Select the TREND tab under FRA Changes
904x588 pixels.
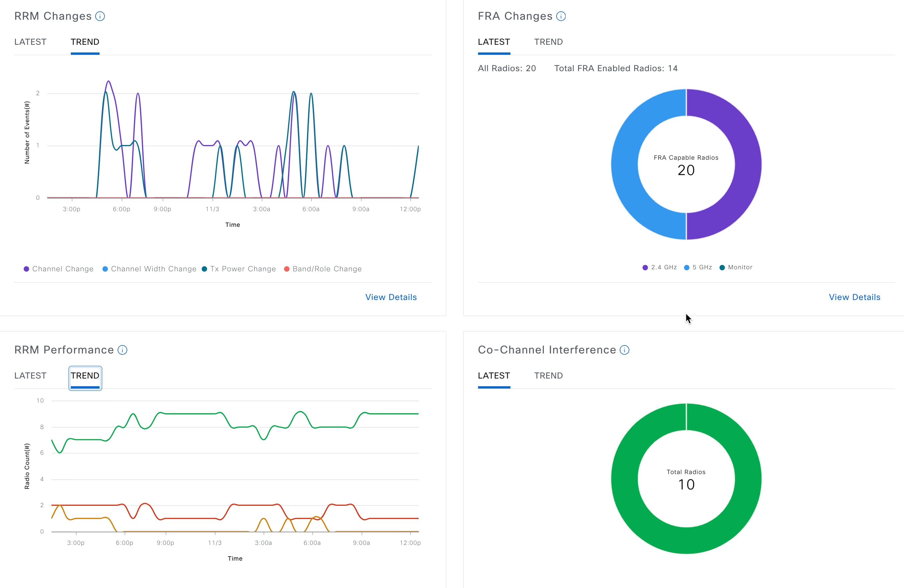pyautogui.click(x=548, y=42)
